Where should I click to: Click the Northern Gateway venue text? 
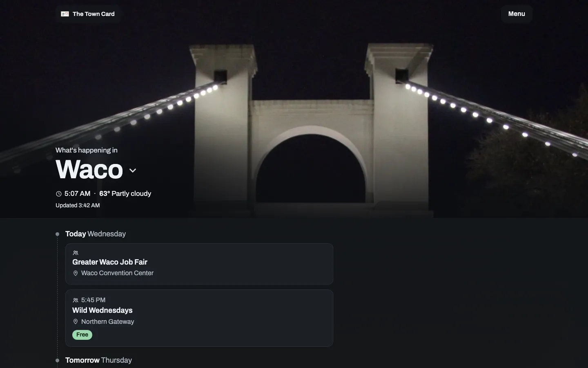click(x=107, y=321)
